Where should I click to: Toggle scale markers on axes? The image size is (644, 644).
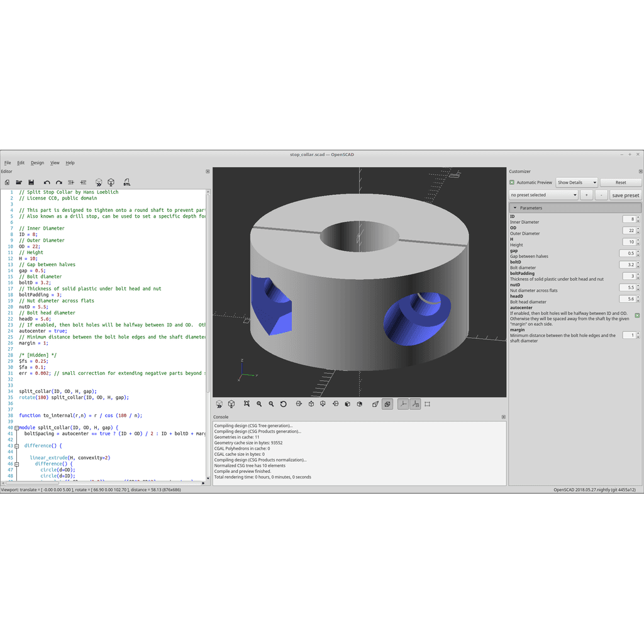pyautogui.click(x=415, y=404)
